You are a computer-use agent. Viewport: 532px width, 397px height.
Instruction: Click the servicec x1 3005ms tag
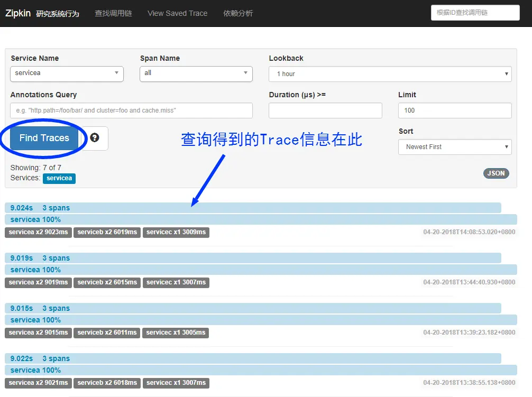(176, 333)
